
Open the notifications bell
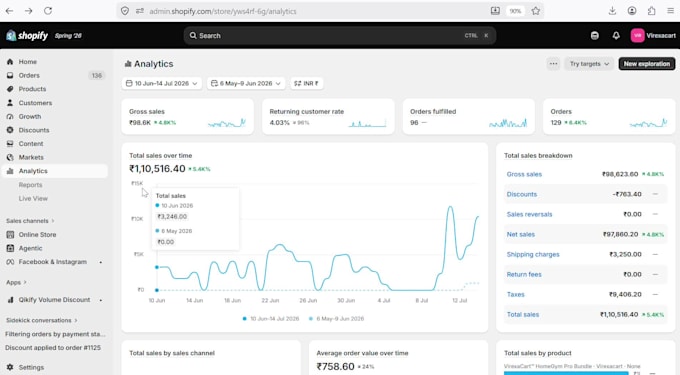(x=616, y=36)
